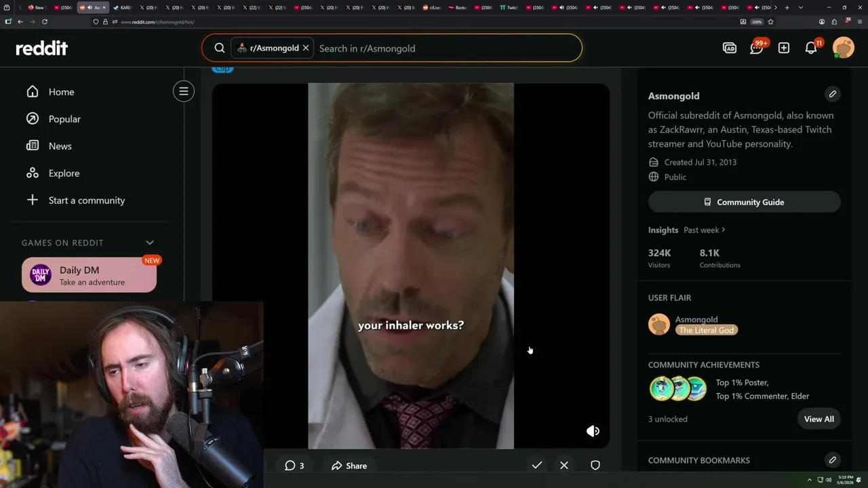Click the 8.1K Contributions stat
868x488 pixels.
[719, 258]
